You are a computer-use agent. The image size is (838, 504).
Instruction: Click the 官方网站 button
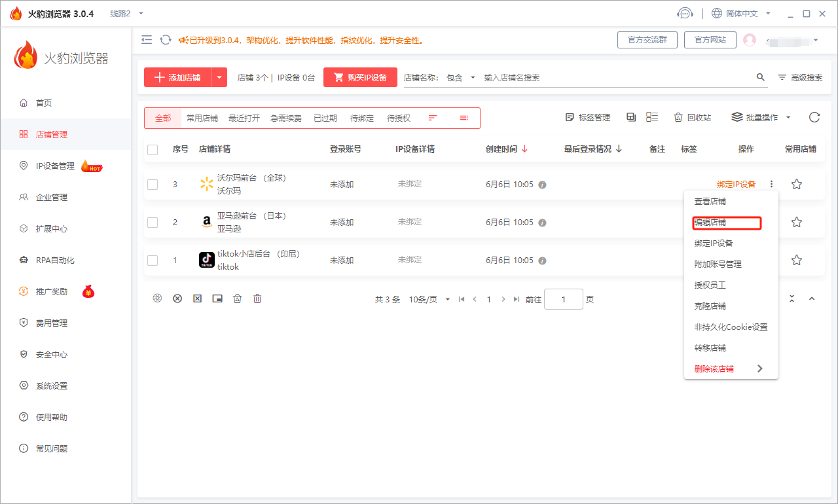710,40
